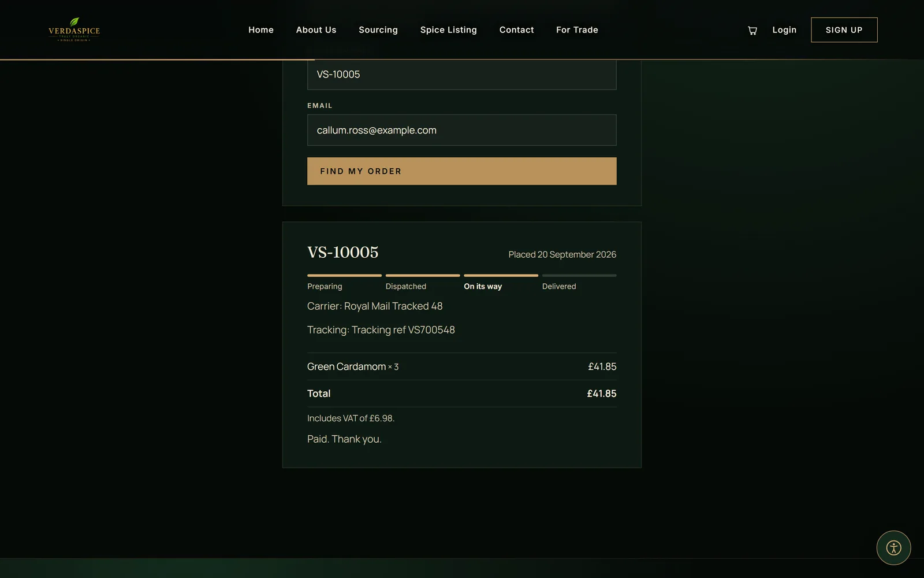
Task: Click the VerdaSpice logo
Action: coord(74,29)
